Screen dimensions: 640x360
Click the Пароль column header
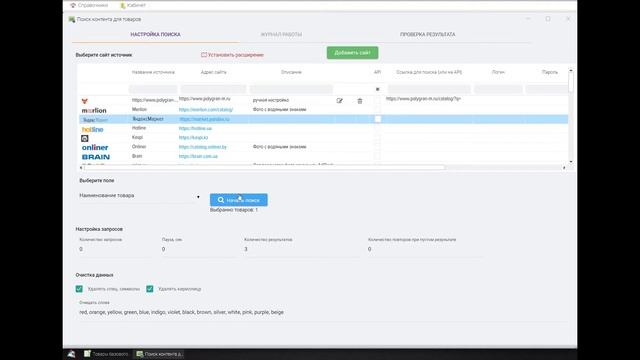(x=549, y=72)
